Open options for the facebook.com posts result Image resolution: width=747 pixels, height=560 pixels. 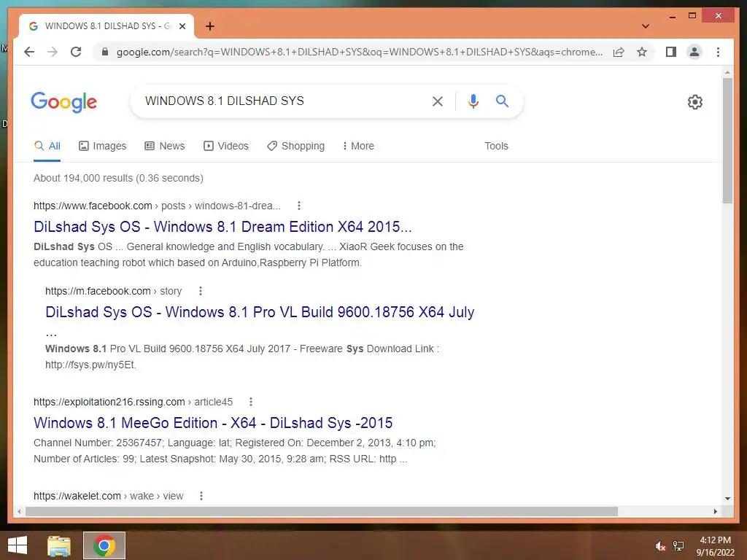[x=298, y=206]
